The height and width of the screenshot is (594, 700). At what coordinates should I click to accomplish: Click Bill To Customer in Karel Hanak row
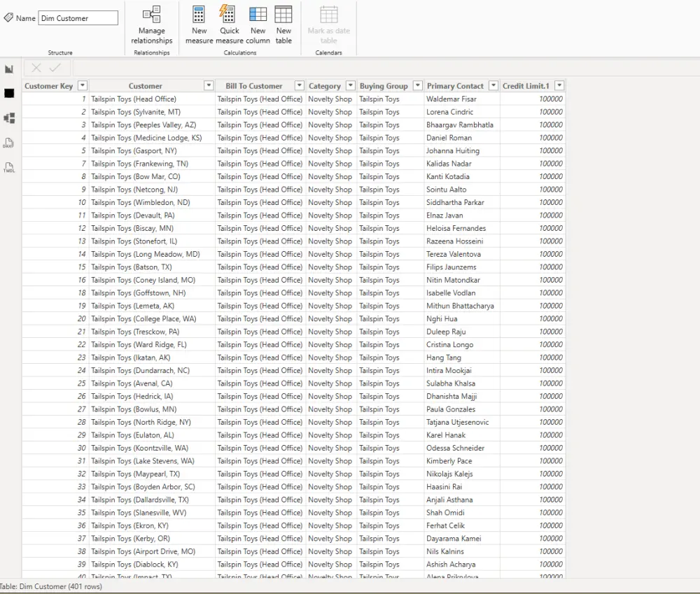click(x=260, y=434)
